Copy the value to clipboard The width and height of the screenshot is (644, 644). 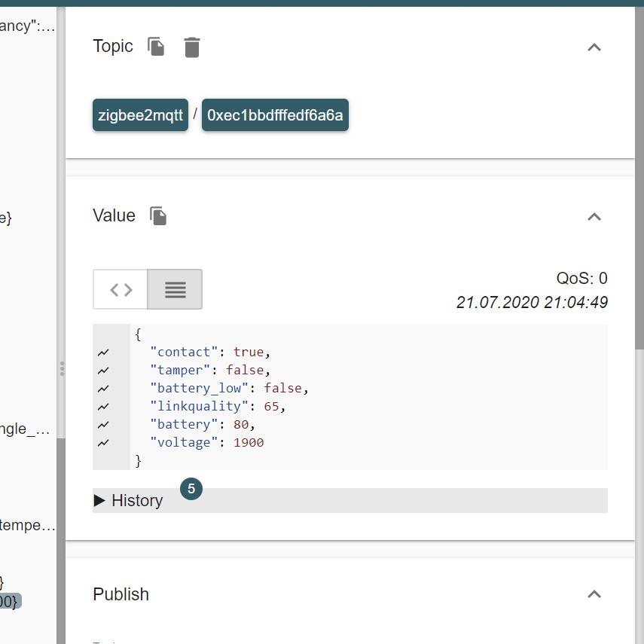(x=158, y=216)
